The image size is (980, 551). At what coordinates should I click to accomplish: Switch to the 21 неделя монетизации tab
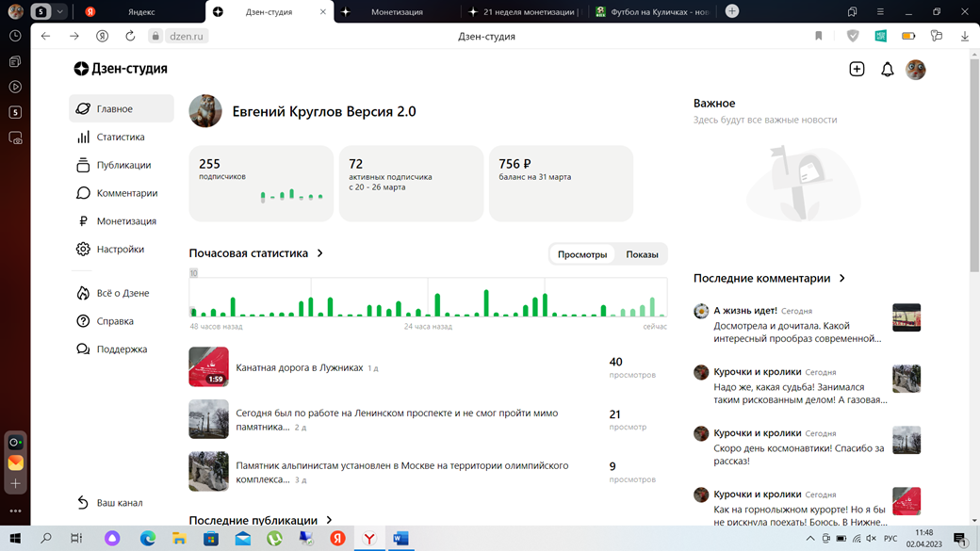[x=525, y=12]
